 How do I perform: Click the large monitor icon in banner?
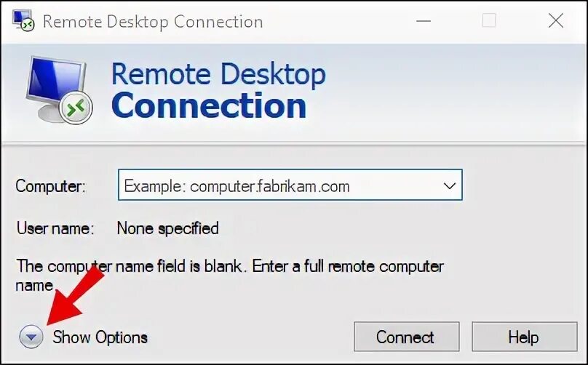[59, 90]
